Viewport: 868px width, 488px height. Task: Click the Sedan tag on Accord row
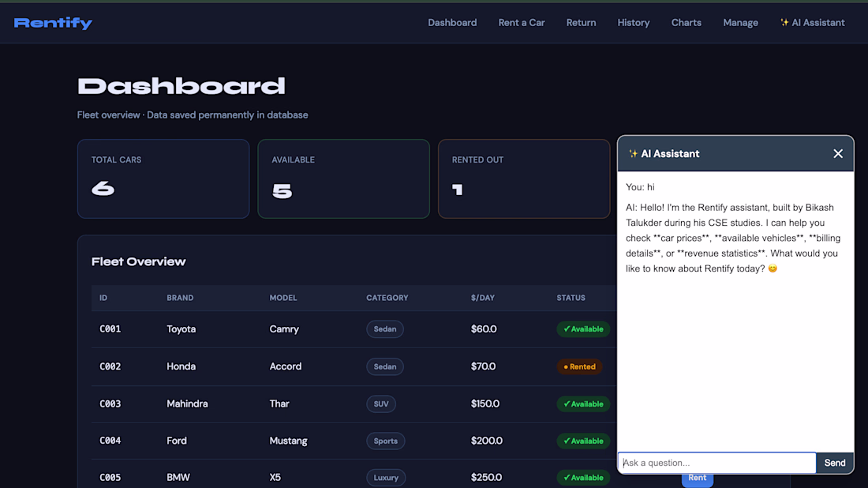point(385,366)
